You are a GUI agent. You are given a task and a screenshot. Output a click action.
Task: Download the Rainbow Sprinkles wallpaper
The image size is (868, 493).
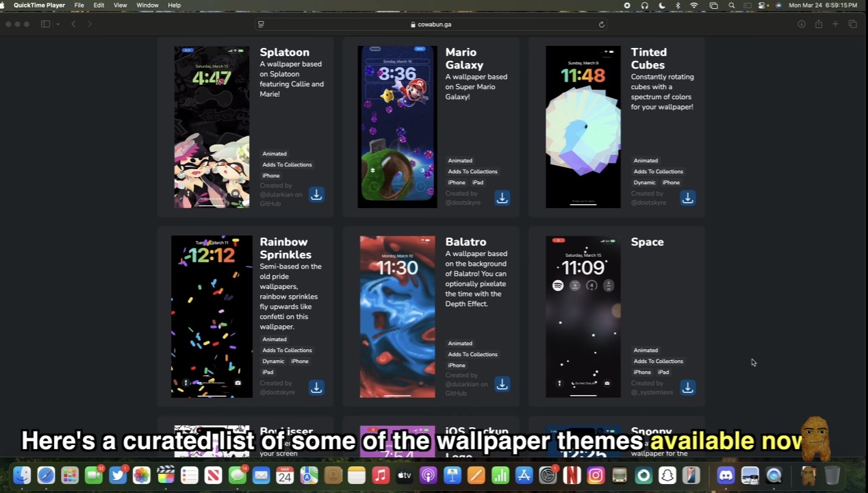316,387
